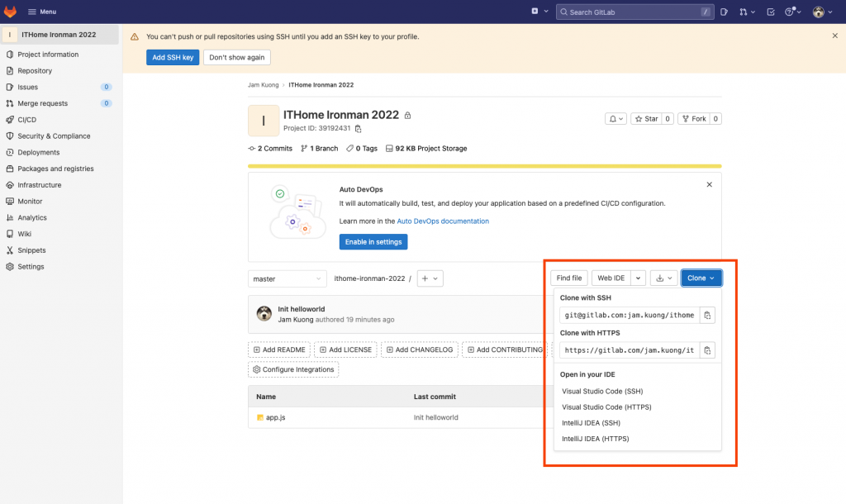Viewport: 846px width, 504px height.
Task: Open the merge requests top bar dropdown
Action: click(747, 12)
